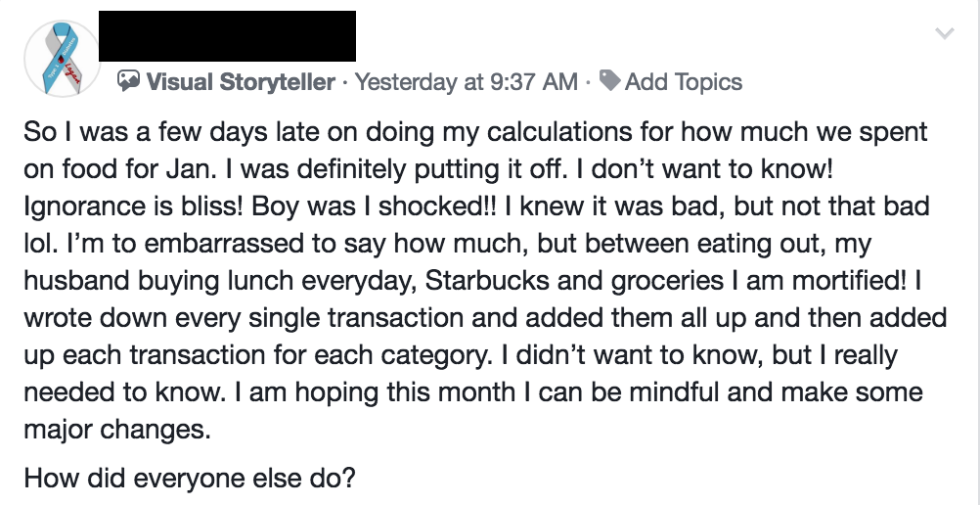The height and width of the screenshot is (505, 980).
Task: Open the post timestamp Yesterday at 9:37 AM
Action: pos(467,81)
